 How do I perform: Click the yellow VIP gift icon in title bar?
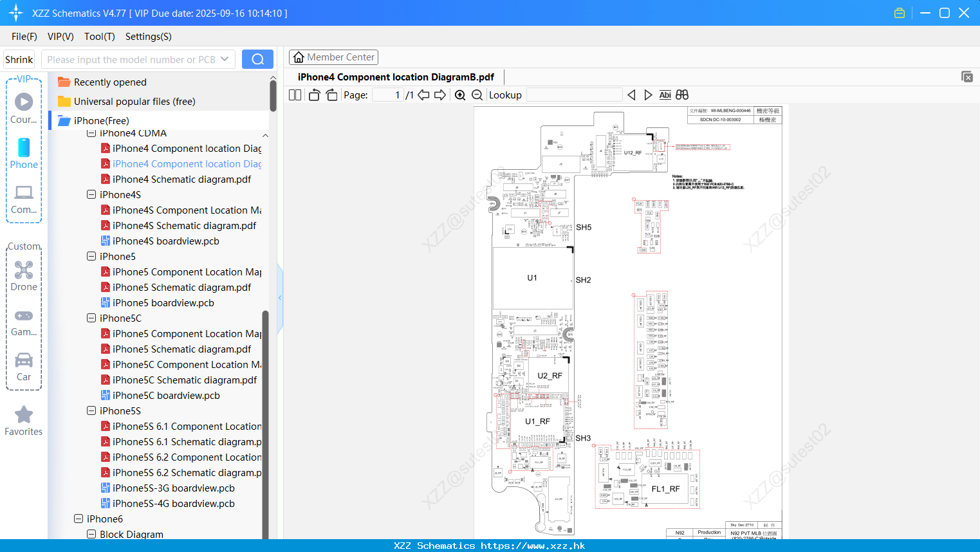[900, 13]
